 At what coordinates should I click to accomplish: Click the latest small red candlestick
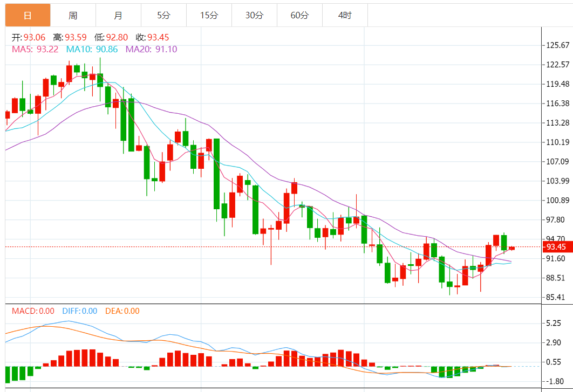click(511, 248)
